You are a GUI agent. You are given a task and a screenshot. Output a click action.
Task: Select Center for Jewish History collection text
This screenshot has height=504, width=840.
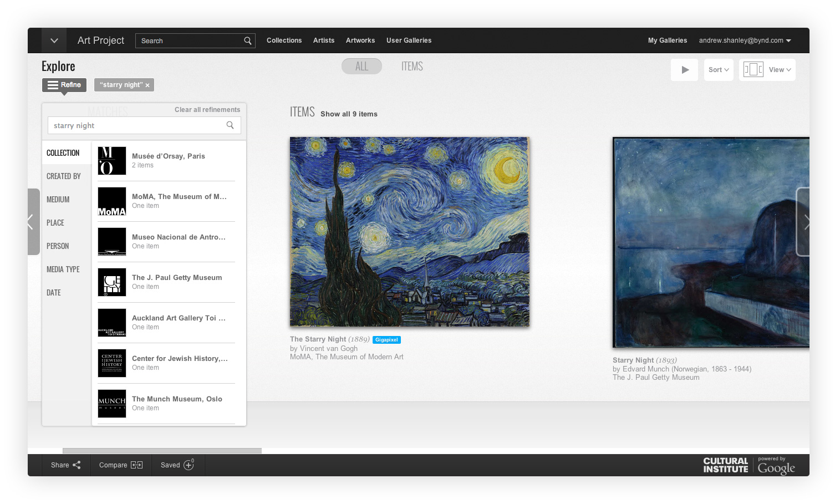[180, 359]
